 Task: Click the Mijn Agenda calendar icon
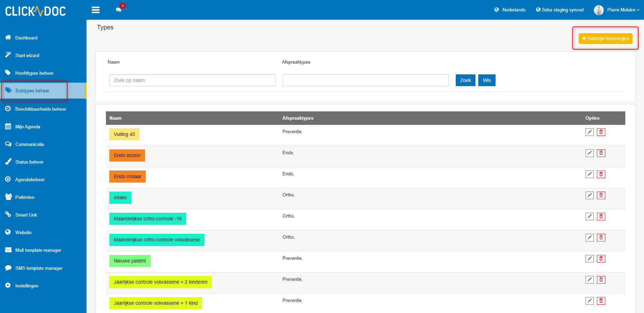pos(8,126)
